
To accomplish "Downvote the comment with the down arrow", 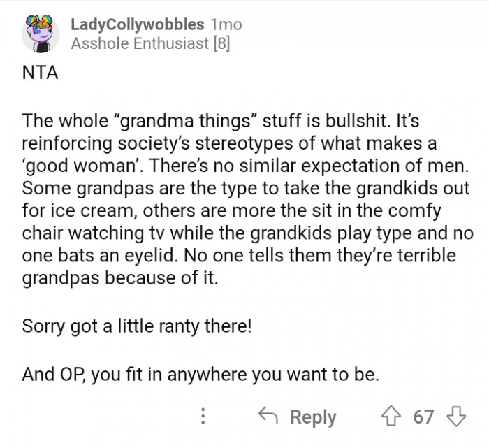I will click(x=457, y=417).
